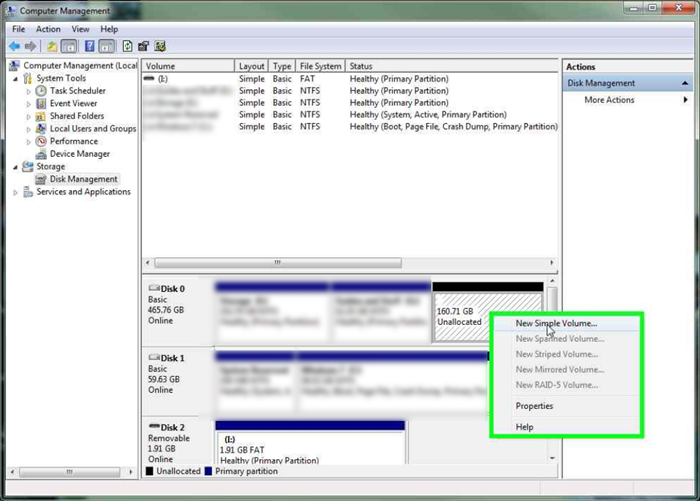Collapse the Disk Management section in the Actions pane
The width and height of the screenshot is (700, 501).
pos(685,84)
